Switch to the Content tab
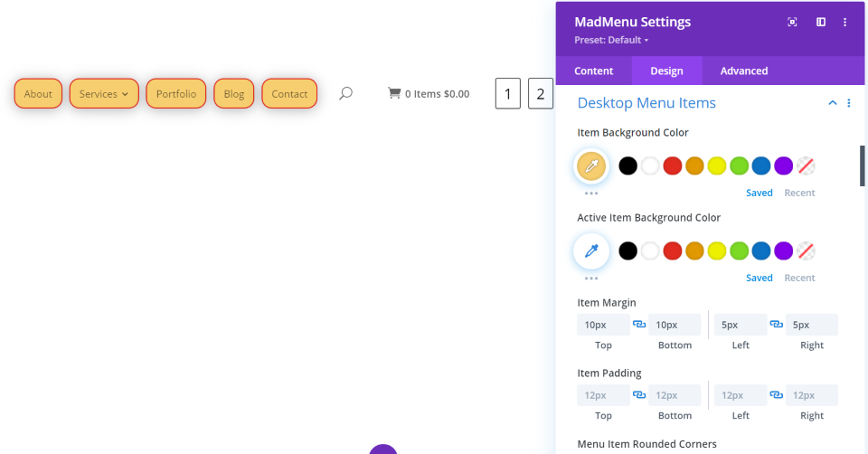The width and height of the screenshot is (868, 454). point(593,71)
